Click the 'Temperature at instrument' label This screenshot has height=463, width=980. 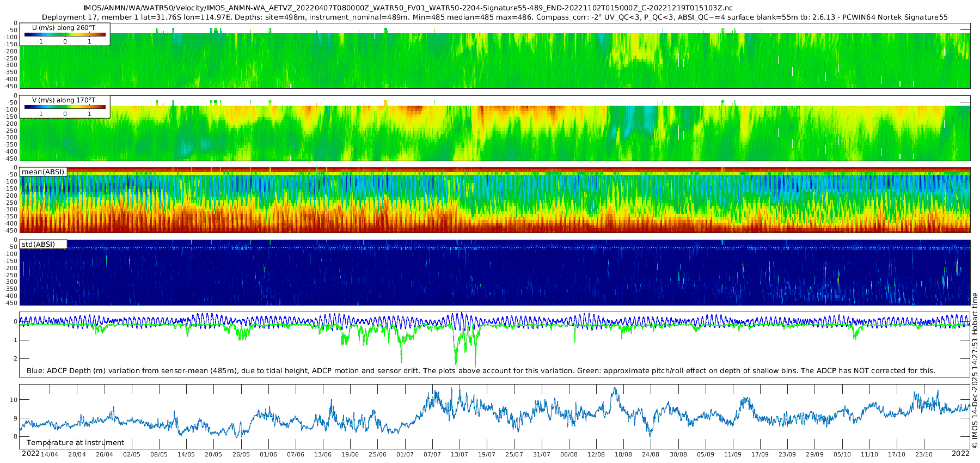[75, 443]
